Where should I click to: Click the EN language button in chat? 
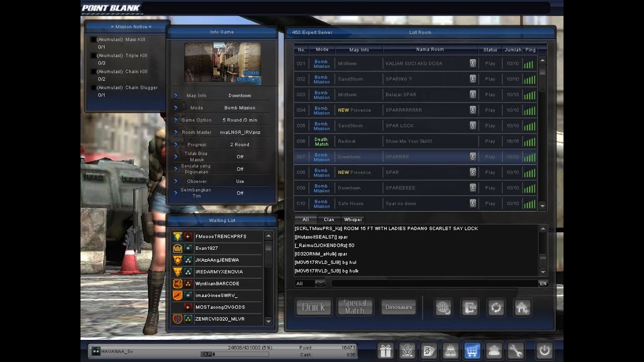pos(543,284)
